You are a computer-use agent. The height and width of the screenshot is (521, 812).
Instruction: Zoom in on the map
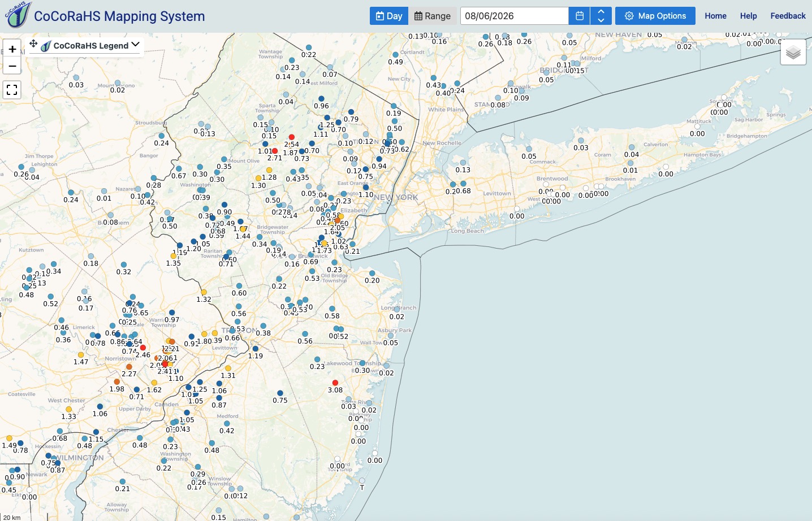[12, 49]
